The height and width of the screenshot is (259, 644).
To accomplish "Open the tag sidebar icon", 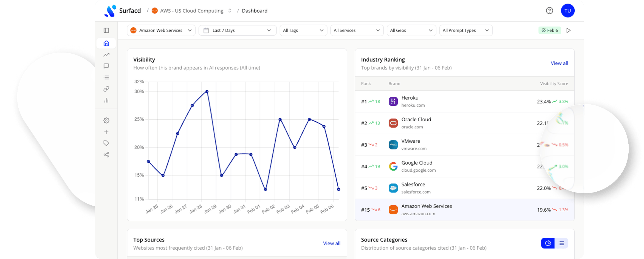I will pyautogui.click(x=106, y=143).
